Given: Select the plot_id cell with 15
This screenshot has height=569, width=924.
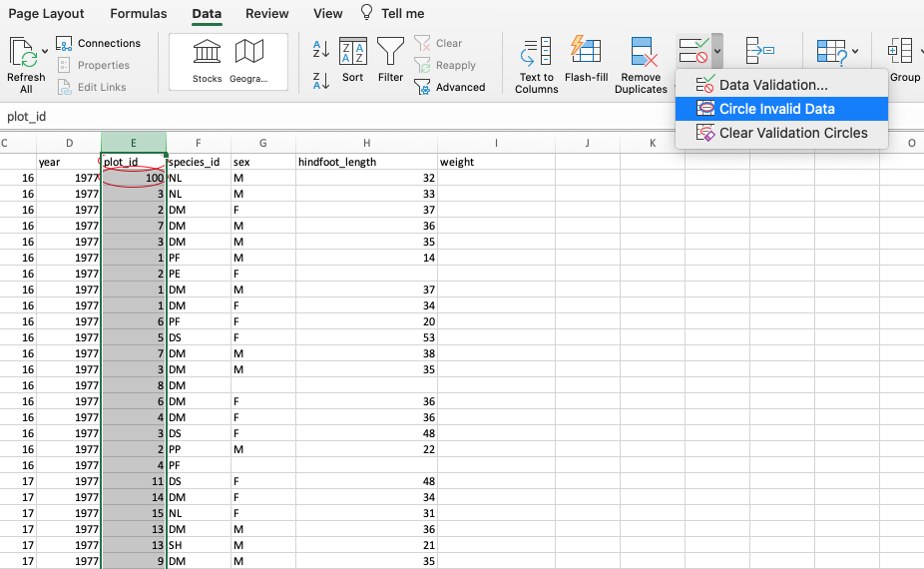Looking at the screenshot, I should click(x=134, y=513).
